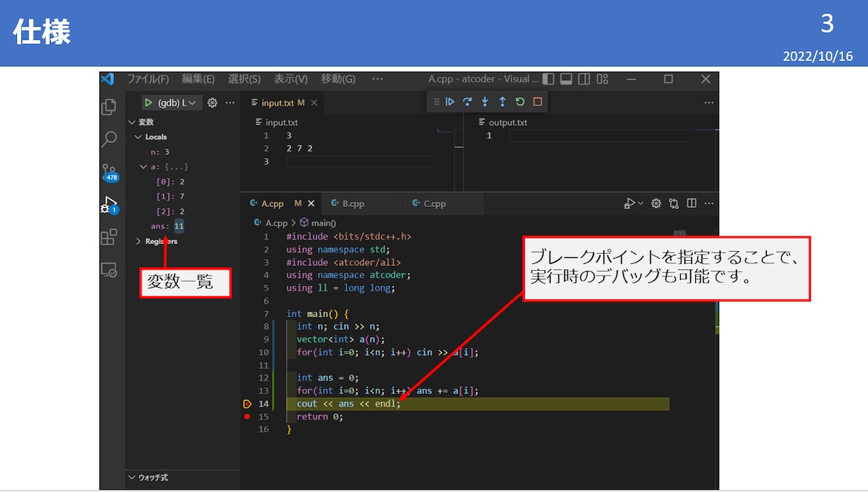The image size is (868, 492).
Task: Show the hidden menus via the ellipsis
Action: [x=377, y=79]
